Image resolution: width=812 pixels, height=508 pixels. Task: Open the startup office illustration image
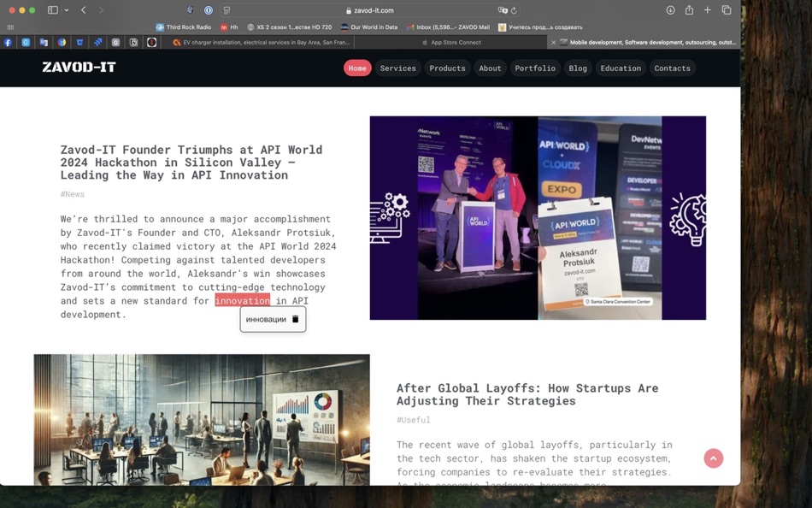[202, 420]
